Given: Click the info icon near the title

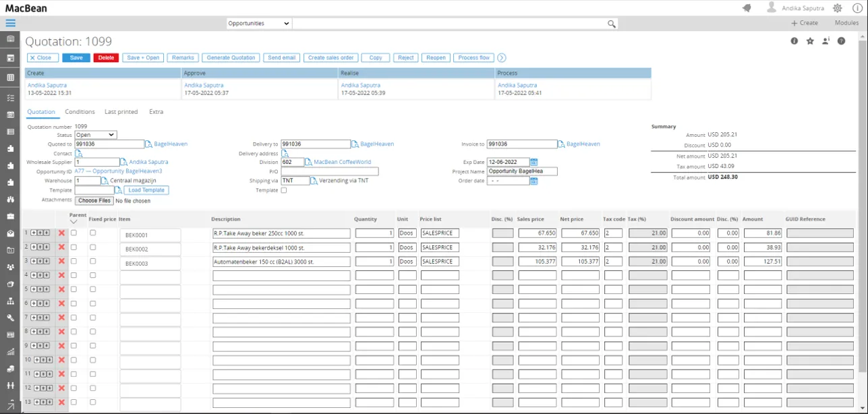Looking at the screenshot, I should click(794, 41).
